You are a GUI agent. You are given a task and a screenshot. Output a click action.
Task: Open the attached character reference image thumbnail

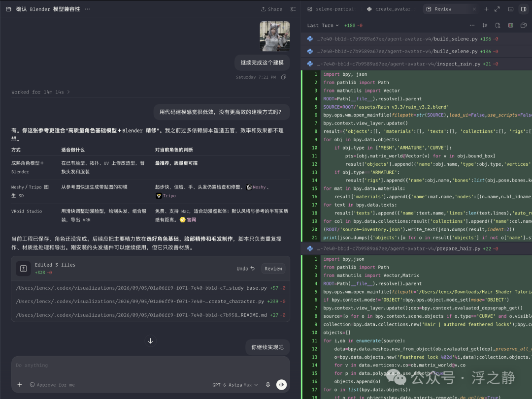[x=274, y=36]
